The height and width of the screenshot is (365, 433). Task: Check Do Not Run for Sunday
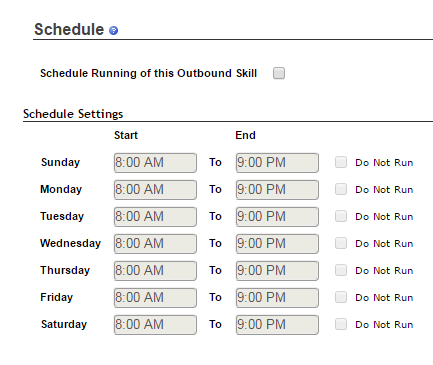click(x=341, y=162)
